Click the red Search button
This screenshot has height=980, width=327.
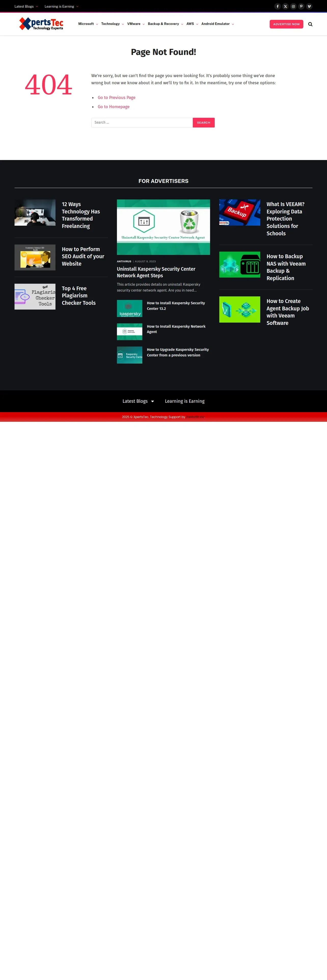pos(204,123)
